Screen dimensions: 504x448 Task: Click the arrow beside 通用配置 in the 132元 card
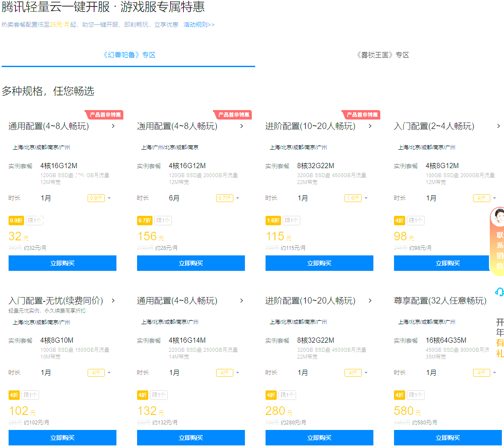241,301
